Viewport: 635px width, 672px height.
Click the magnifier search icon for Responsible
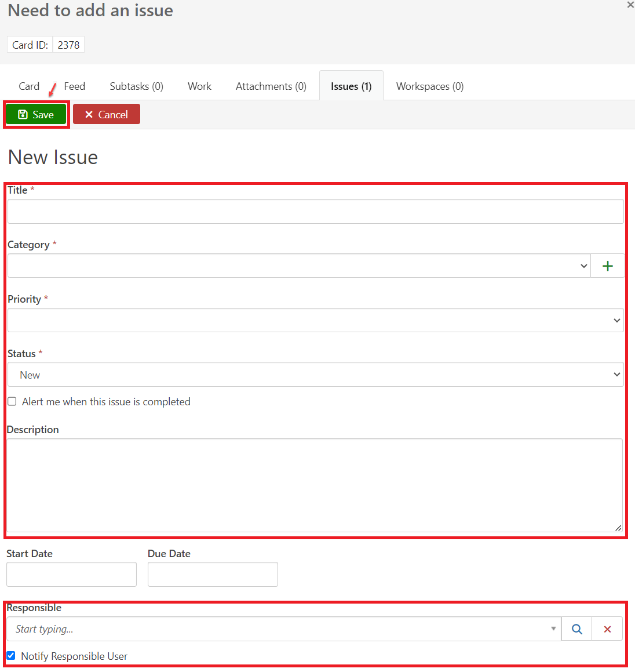point(576,629)
